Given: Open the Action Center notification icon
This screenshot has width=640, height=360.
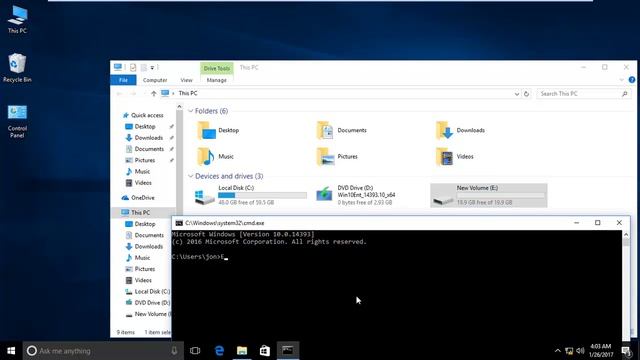Looking at the screenshot, I should [627, 351].
